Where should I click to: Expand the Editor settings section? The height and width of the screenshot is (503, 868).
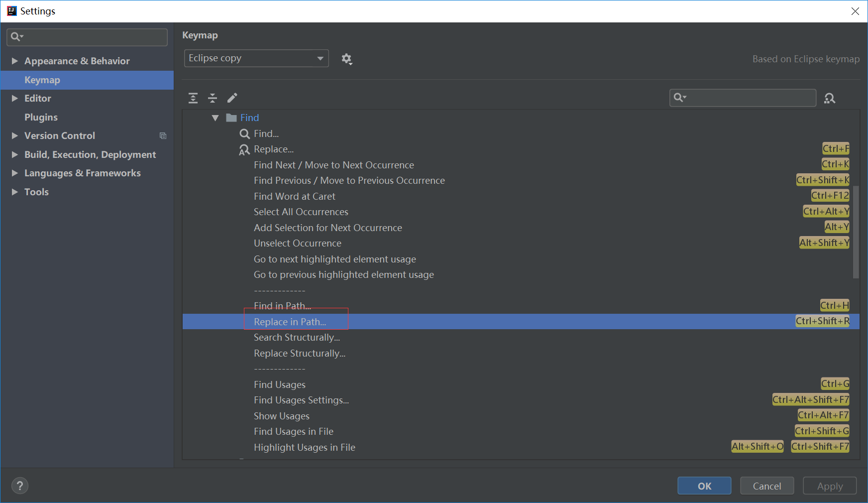(15, 98)
